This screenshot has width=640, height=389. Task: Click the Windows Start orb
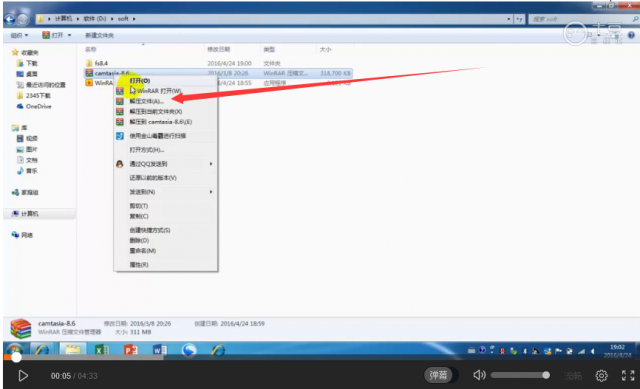click(15, 350)
